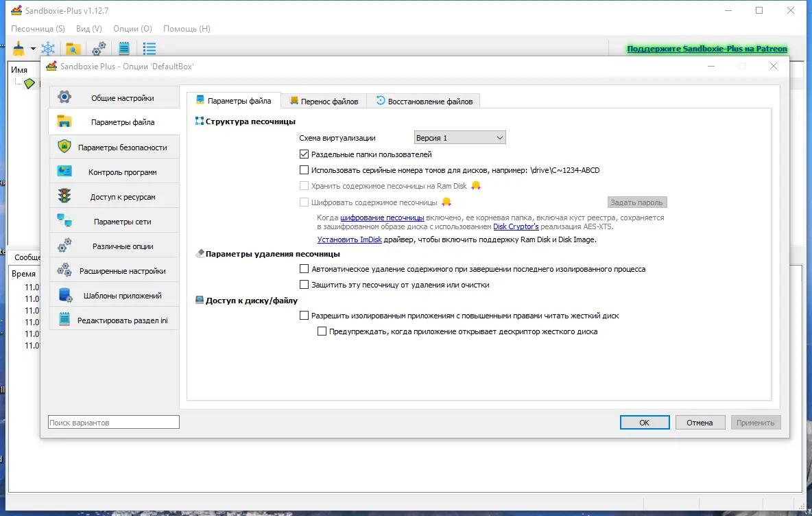Click the Шаблоны приложений database icon
Viewport: 812px width, 516px height.
pyautogui.click(x=65, y=295)
